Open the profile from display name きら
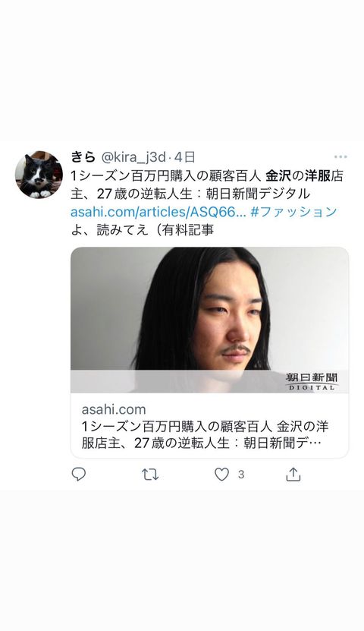The width and height of the screenshot is (364, 631). [83, 156]
